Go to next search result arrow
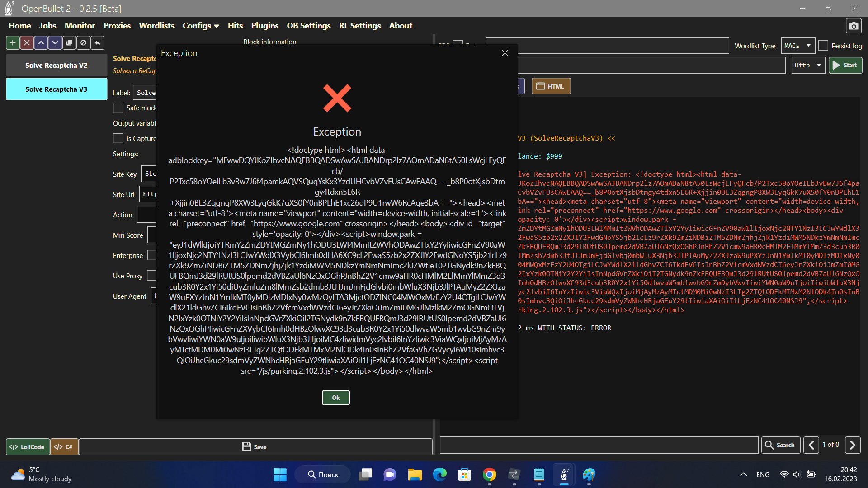Image resolution: width=868 pixels, height=488 pixels. [x=853, y=445]
